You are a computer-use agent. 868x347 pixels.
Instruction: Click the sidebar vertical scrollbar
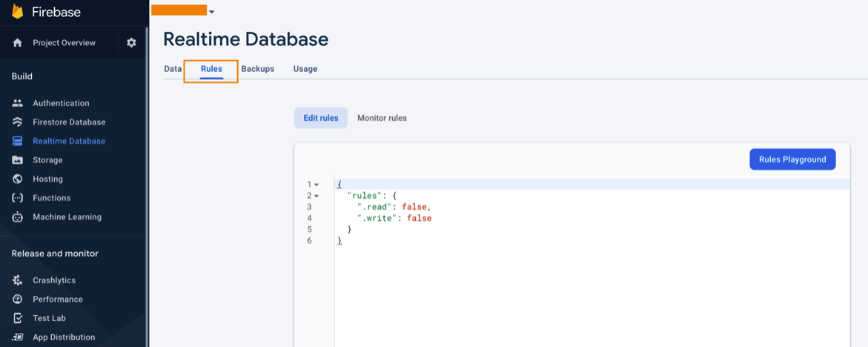click(147, 187)
